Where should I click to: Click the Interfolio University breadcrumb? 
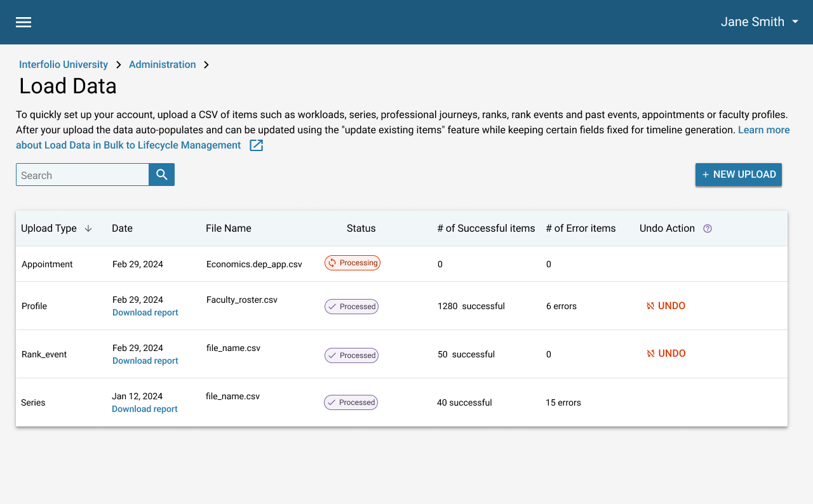coord(64,65)
